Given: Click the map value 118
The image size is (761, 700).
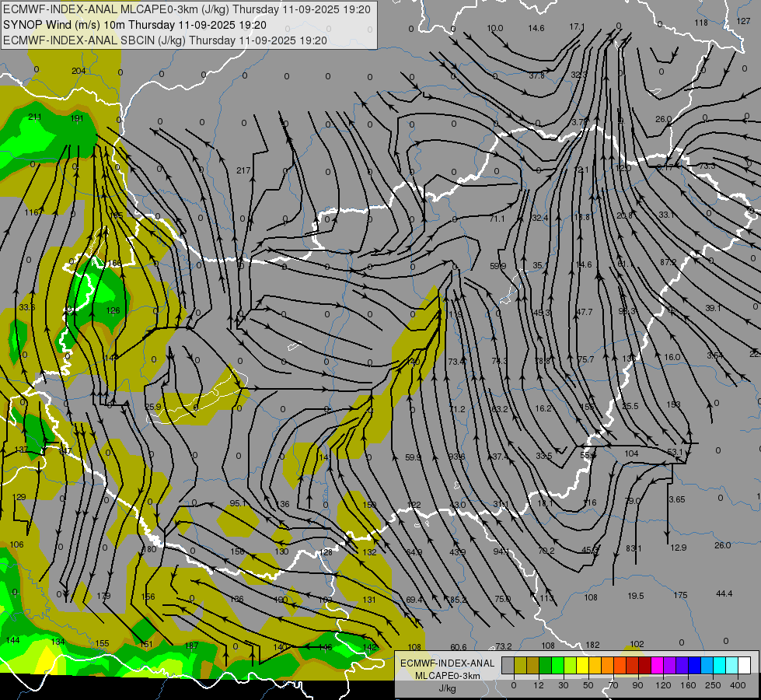Looking at the screenshot, I should click(701, 23).
